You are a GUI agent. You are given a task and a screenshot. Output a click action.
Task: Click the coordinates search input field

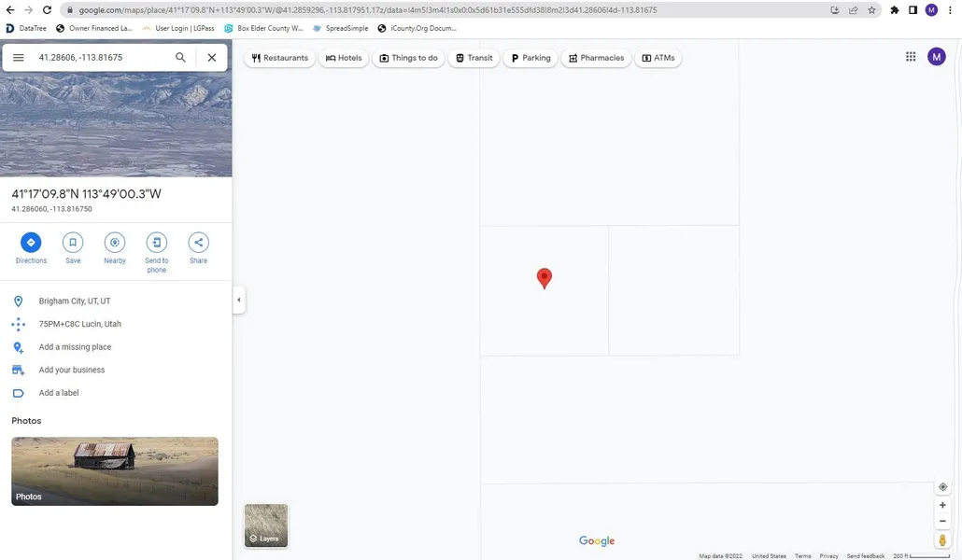tap(98, 57)
